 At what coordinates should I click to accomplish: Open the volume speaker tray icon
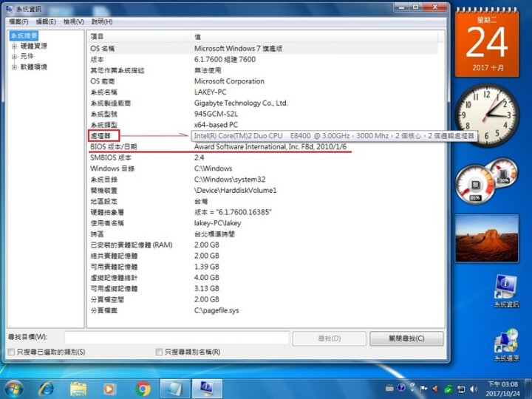tap(474, 389)
